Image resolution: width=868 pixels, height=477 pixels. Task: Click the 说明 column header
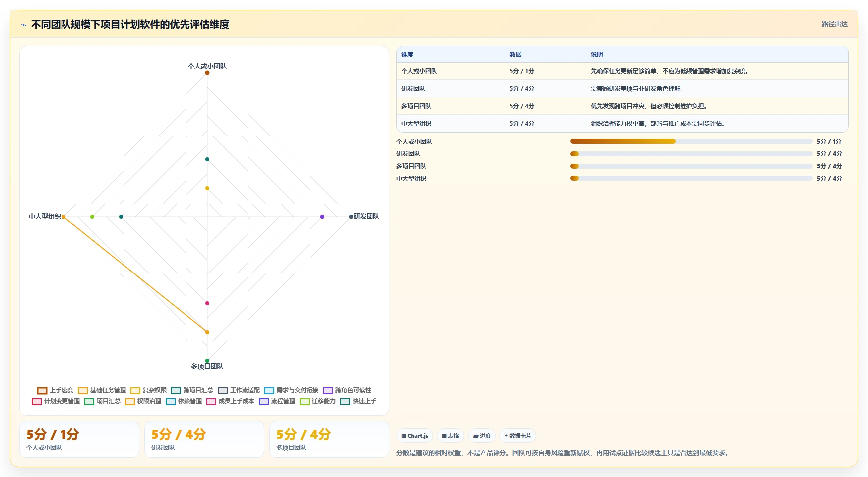click(597, 55)
